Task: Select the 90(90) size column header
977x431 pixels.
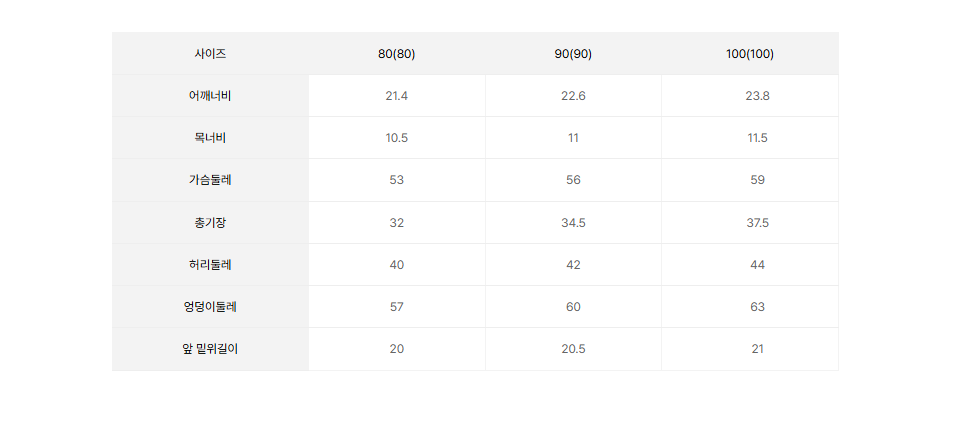Action: coord(573,54)
